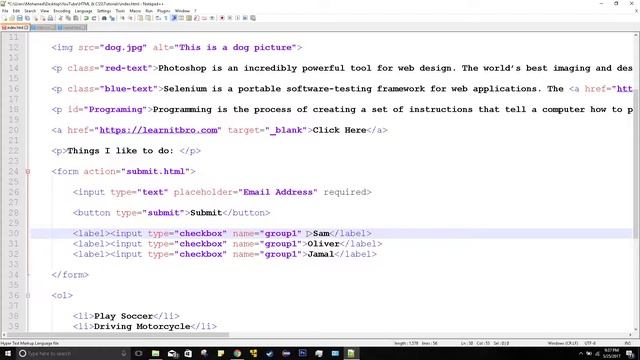Click the Save All toolbar icon
Screen dimensions: 640x360
[27, 18]
